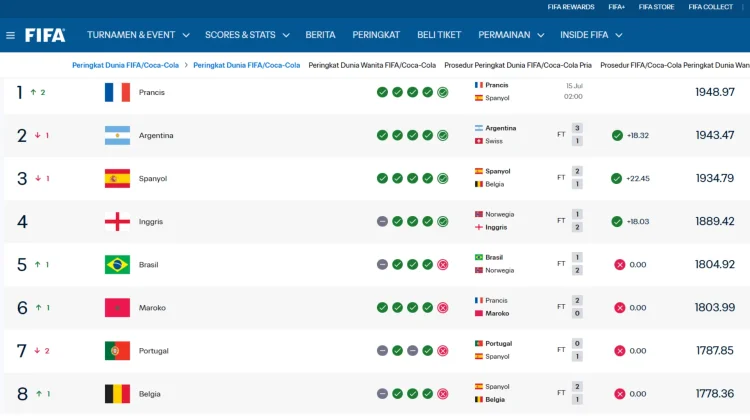Click the points value 1778.36
The width and height of the screenshot is (750, 420).
coord(715,394)
